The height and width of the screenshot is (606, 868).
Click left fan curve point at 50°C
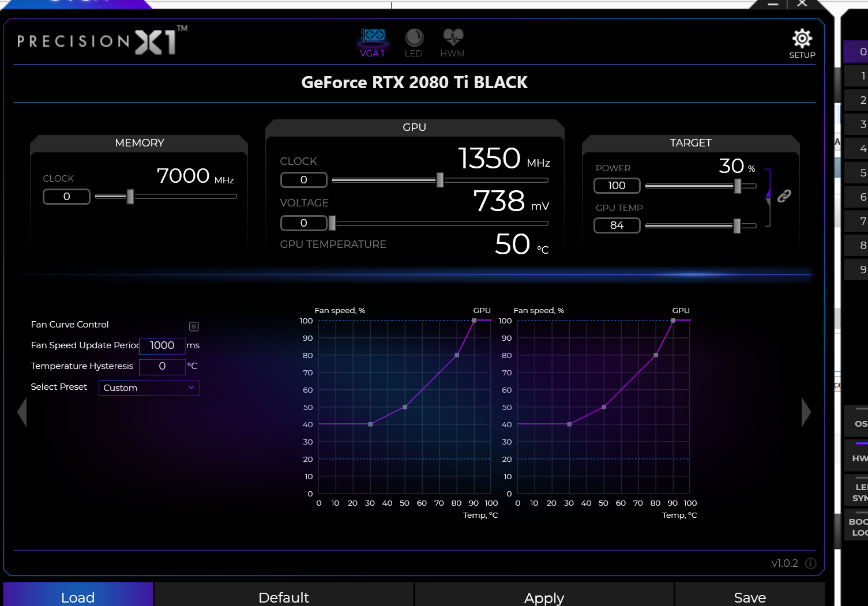pos(405,407)
